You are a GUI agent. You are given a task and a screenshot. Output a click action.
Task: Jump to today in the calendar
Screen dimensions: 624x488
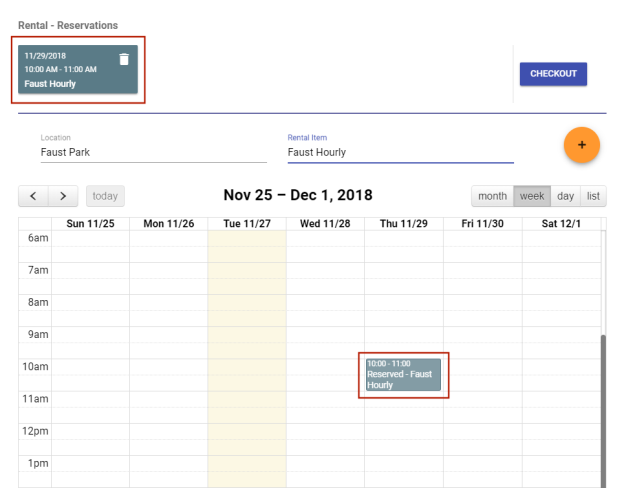(x=105, y=196)
